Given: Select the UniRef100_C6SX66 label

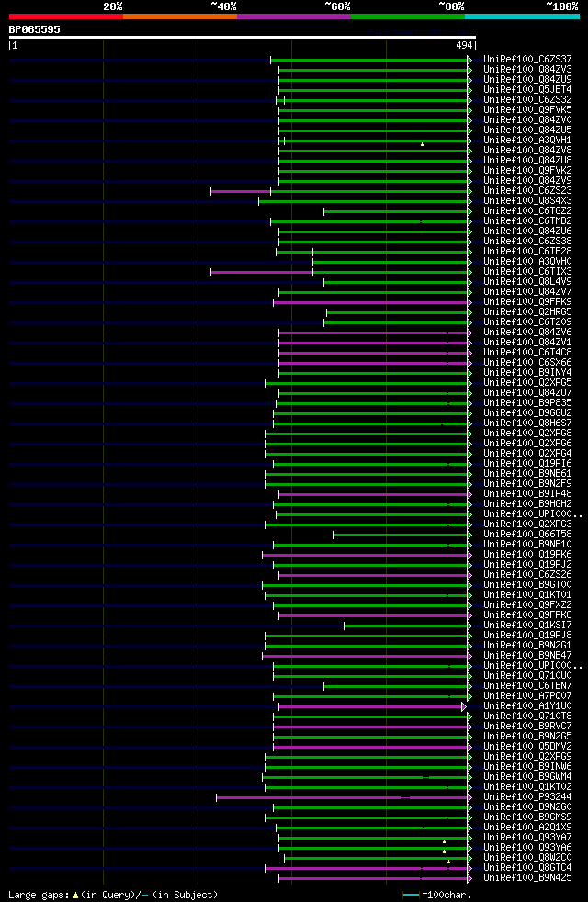Looking at the screenshot, I should click(527, 363).
